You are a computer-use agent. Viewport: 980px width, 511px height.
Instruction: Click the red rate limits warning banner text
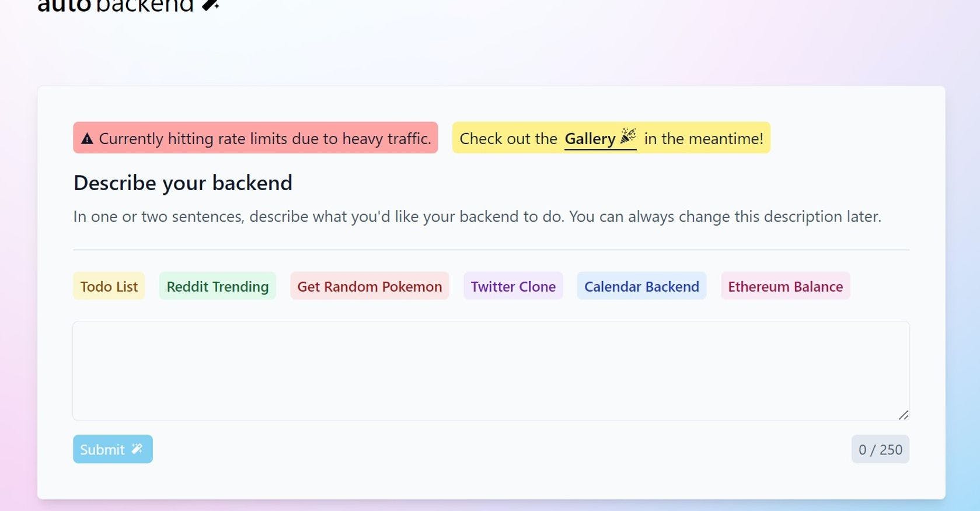point(265,139)
